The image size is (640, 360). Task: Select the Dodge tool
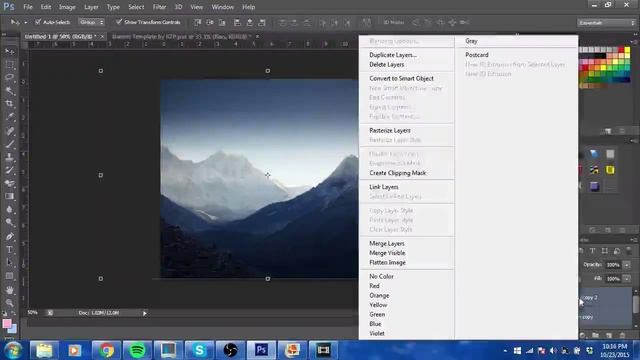[10, 222]
